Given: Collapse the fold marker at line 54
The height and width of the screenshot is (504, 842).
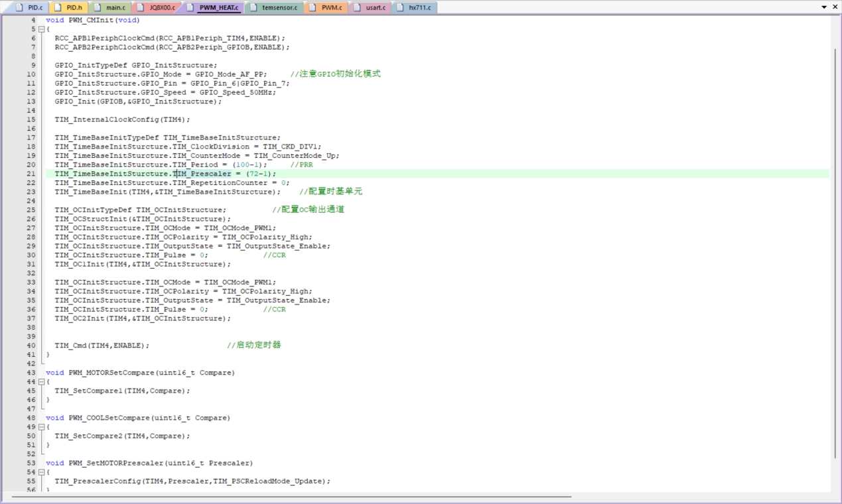Looking at the screenshot, I should [41, 472].
